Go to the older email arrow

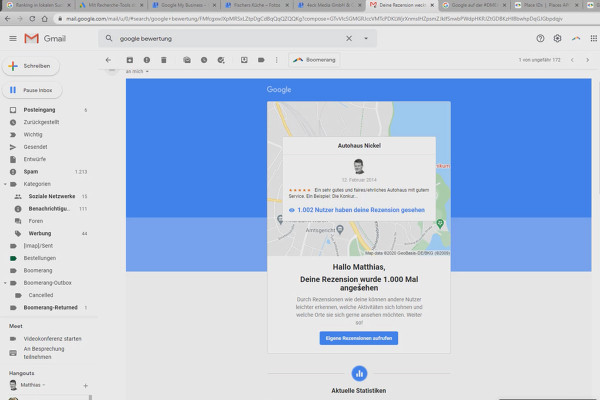[x=588, y=60]
